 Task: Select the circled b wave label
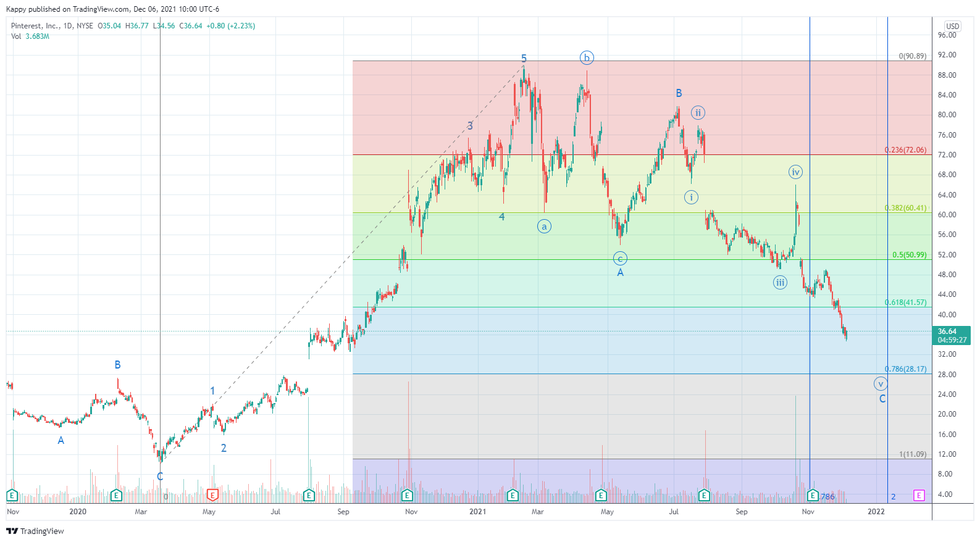pos(587,58)
